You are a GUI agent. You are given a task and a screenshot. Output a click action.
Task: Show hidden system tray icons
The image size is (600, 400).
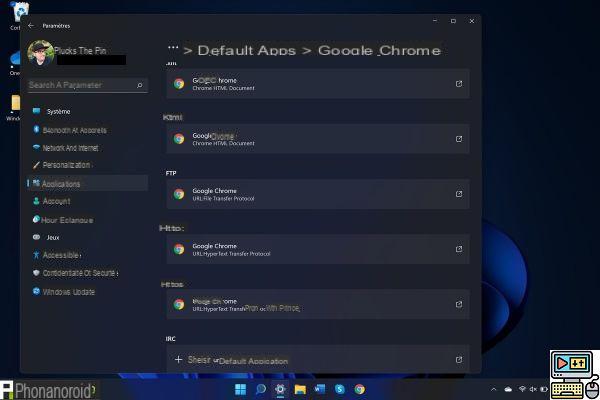[494, 389]
